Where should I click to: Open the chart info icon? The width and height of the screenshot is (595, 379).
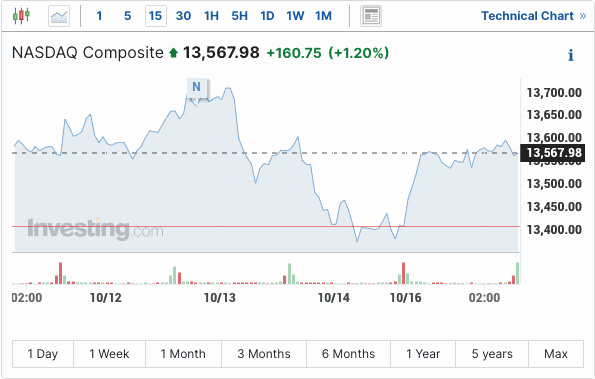[x=570, y=55]
